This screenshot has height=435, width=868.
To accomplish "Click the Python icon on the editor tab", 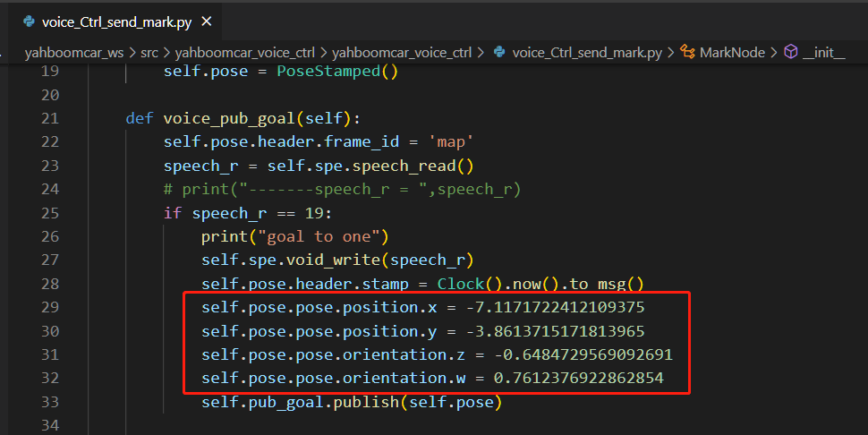I will click(x=30, y=21).
